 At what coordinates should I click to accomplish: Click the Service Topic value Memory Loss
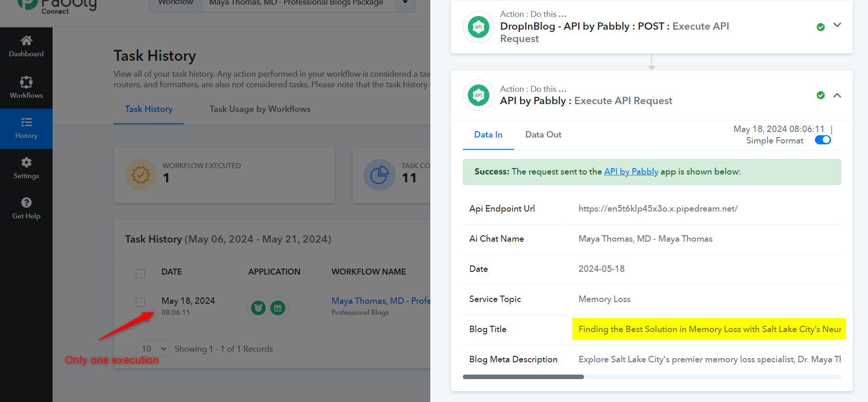coord(604,299)
